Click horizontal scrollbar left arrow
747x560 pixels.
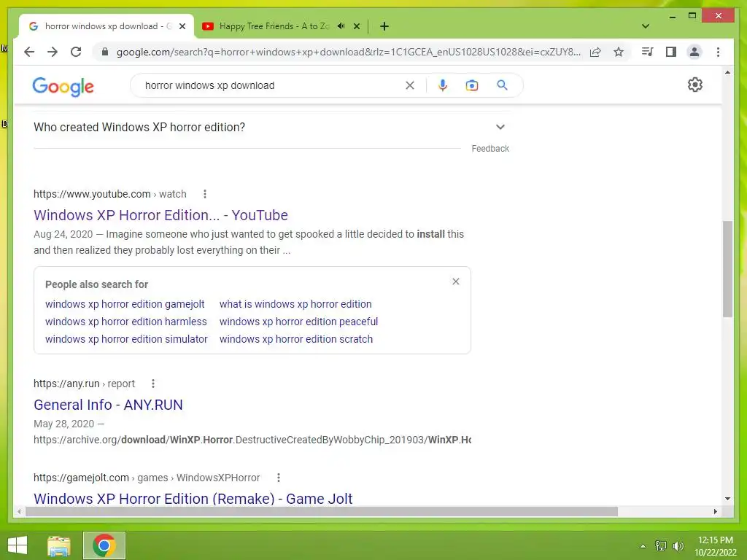[19, 511]
